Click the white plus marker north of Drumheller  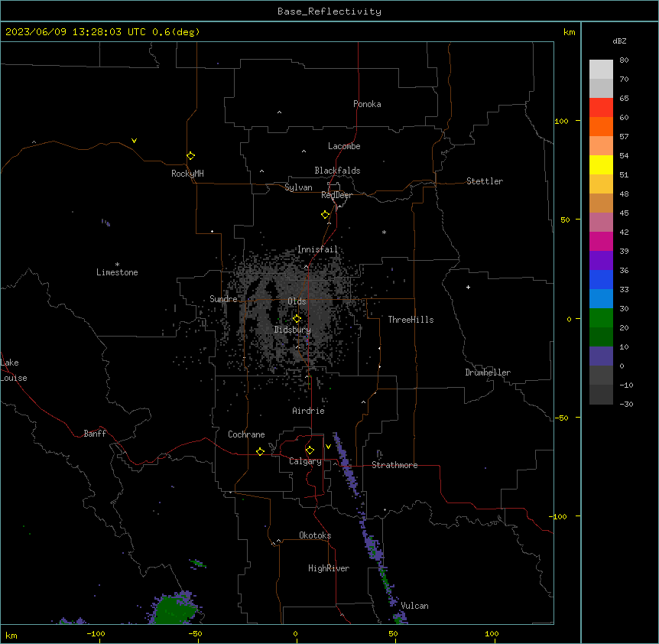click(x=468, y=287)
